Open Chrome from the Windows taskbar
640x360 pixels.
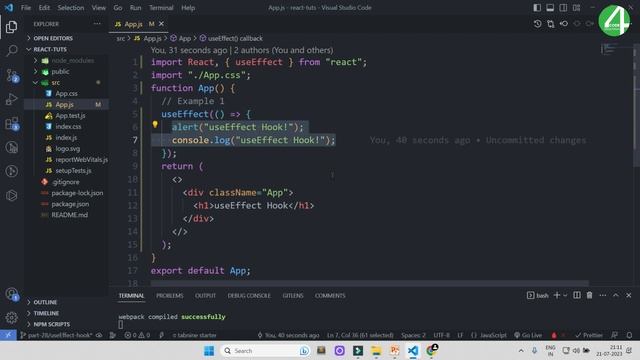(x=431, y=351)
